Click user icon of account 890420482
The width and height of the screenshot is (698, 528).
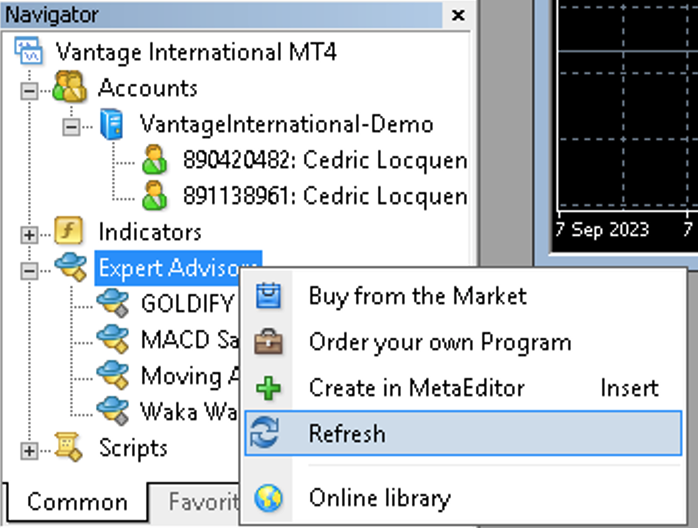point(154,159)
